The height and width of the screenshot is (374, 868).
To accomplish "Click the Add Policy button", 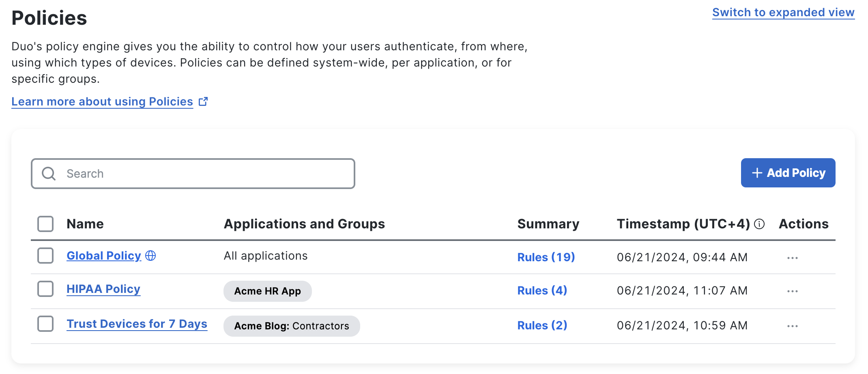I will pos(788,173).
